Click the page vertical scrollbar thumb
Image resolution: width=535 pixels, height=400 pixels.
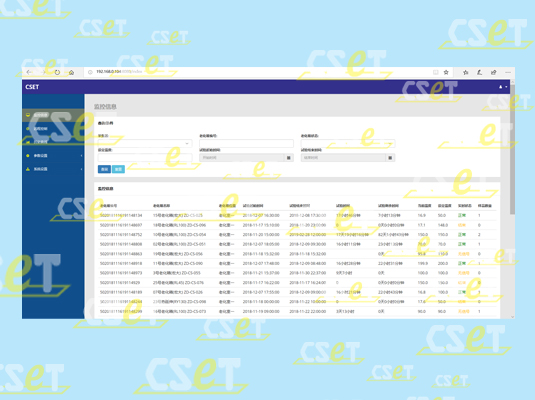tap(512, 150)
